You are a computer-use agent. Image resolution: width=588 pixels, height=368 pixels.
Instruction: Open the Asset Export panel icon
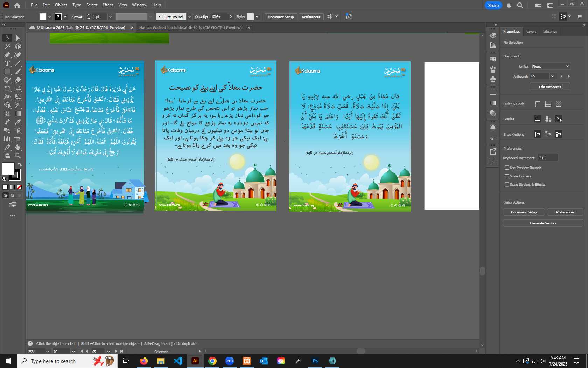pos(493,151)
